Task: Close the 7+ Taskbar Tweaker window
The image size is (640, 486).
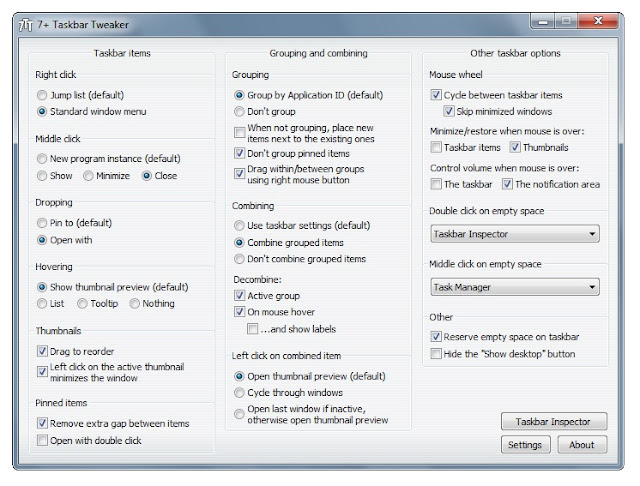Action: click(598, 21)
